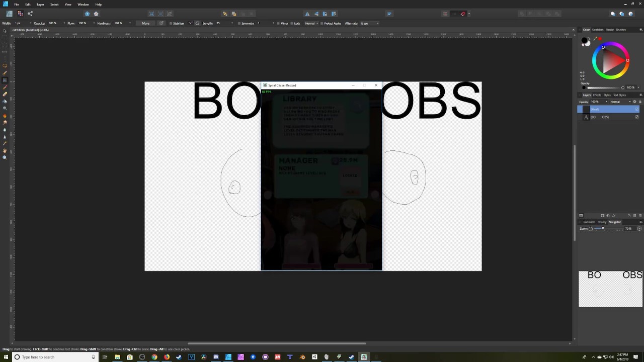The height and width of the screenshot is (362, 644).
Task: Pick the eyedropper in the Color panel
Action: click(596, 39)
